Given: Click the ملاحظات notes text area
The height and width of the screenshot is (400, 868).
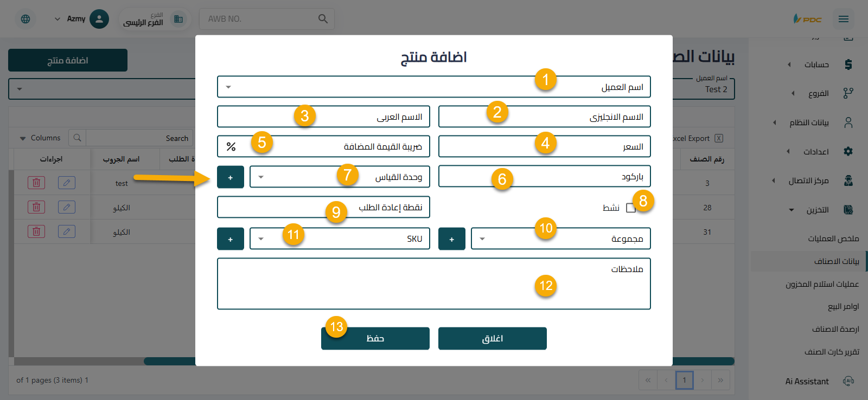Looking at the screenshot, I should point(434,283).
